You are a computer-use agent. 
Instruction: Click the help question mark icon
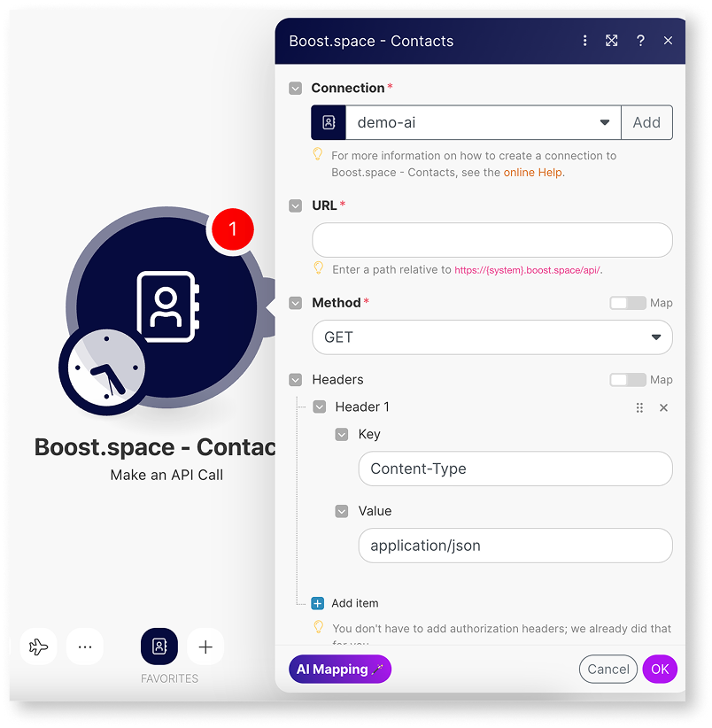pos(639,41)
